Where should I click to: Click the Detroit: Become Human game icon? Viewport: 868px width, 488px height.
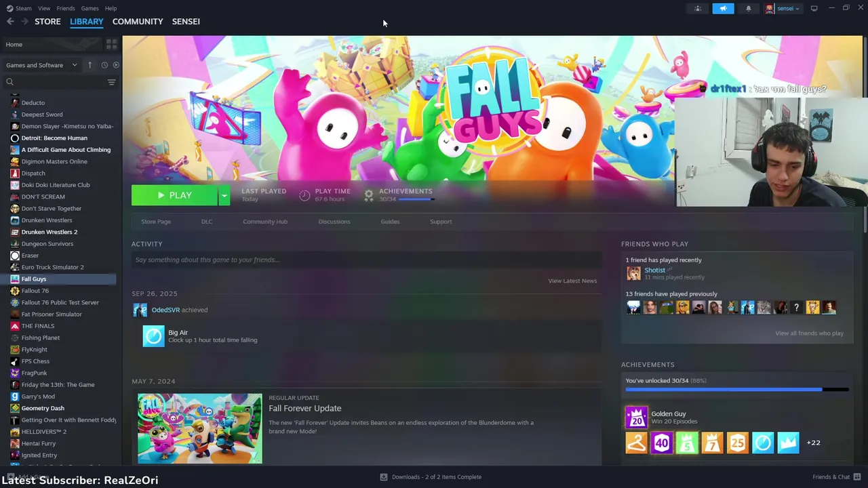[15, 138]
